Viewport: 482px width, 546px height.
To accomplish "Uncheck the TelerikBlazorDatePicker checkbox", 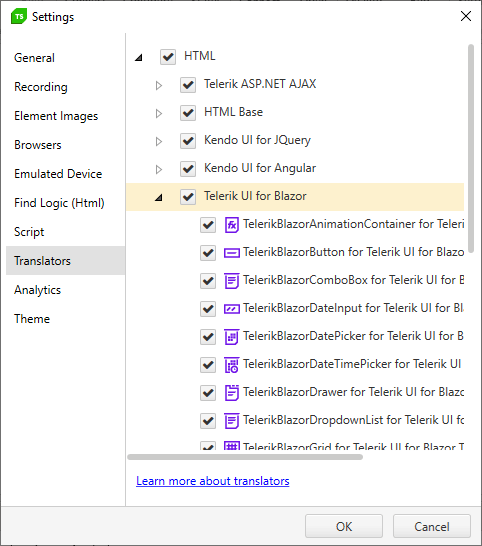I will click(x=208, y=337).
